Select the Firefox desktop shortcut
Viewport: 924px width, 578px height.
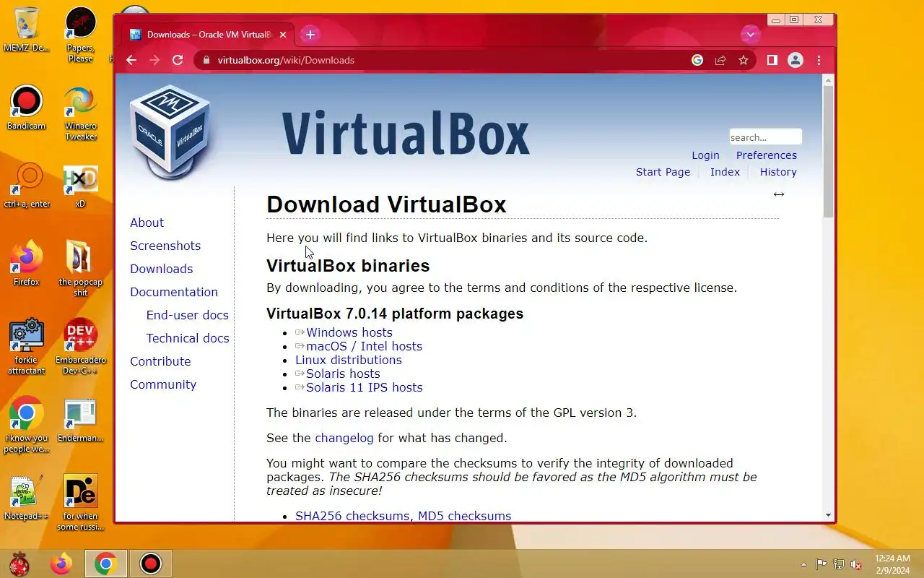(x=26, y=264)
